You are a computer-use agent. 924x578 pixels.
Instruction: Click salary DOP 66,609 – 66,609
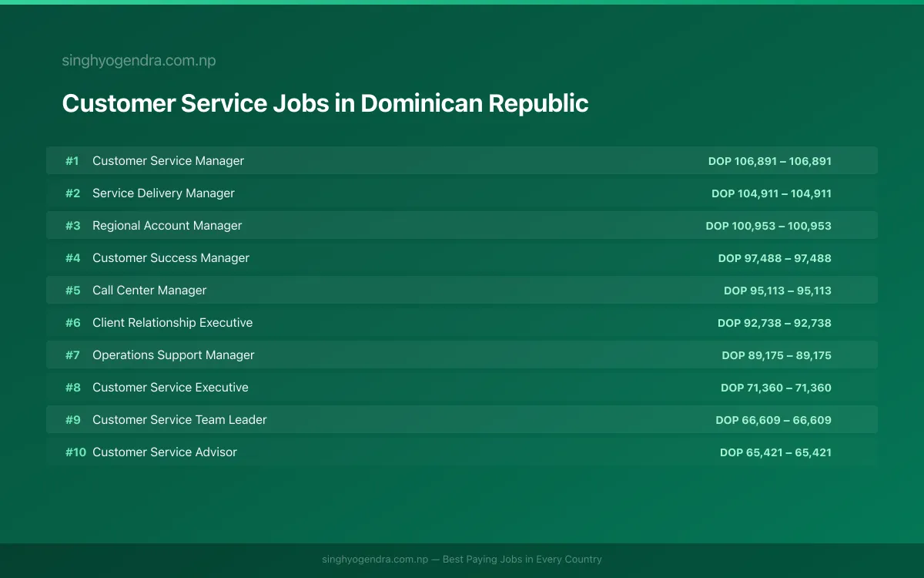pyautogui.click(x=774, y=420)
